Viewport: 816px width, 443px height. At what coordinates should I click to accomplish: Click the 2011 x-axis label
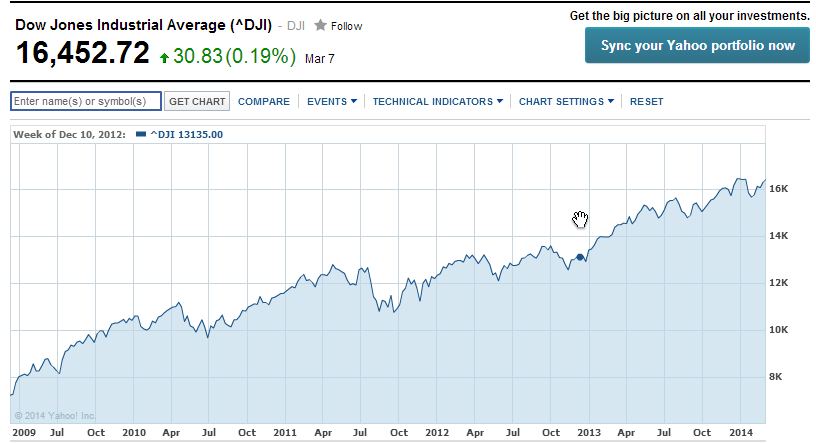tap(285, 433)
